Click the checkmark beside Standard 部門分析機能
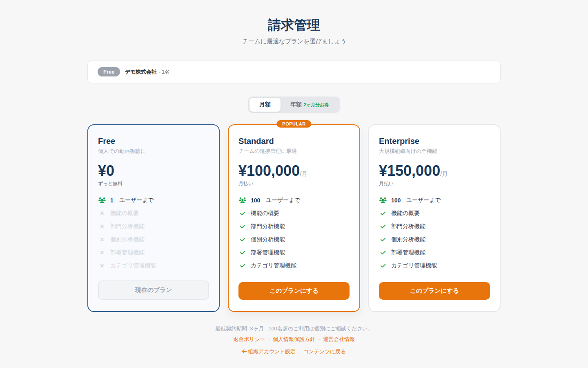Viewport: 588px width, 368px height. click(x=243, y=227)
